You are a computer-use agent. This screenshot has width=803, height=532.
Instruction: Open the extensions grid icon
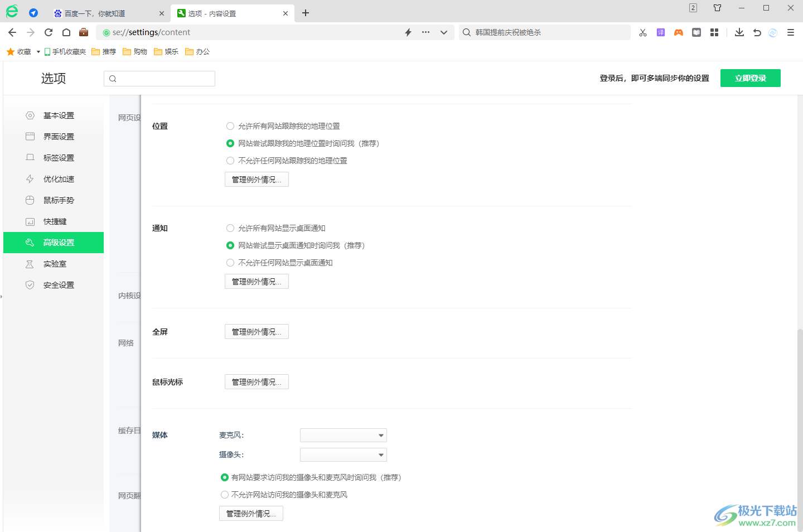714,32
